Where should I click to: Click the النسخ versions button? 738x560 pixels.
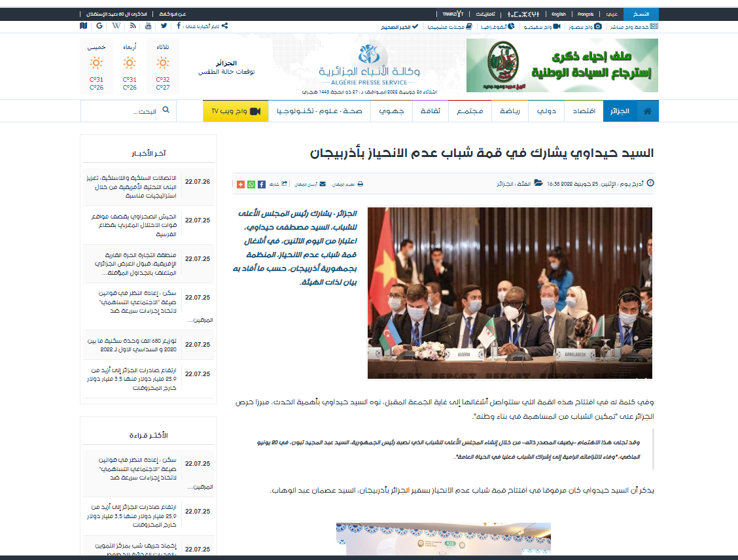(641, 14)
